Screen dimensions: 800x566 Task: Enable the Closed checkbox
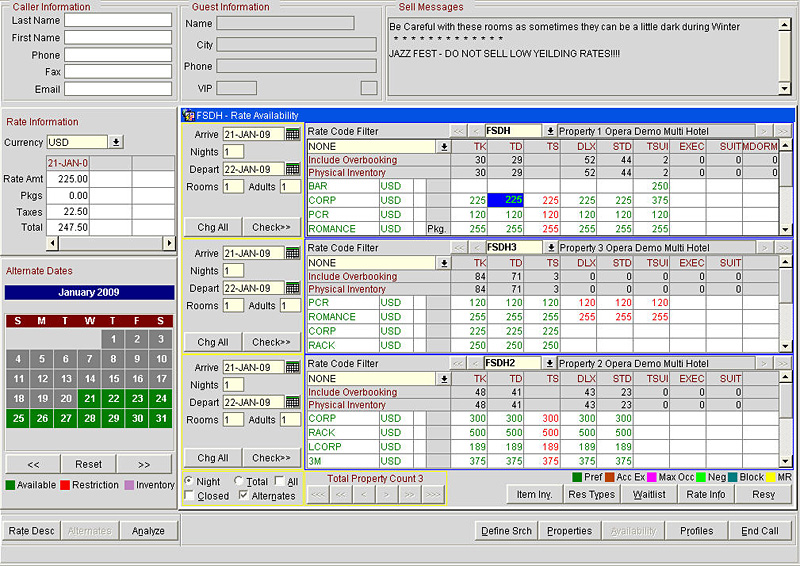click(189, 495)
